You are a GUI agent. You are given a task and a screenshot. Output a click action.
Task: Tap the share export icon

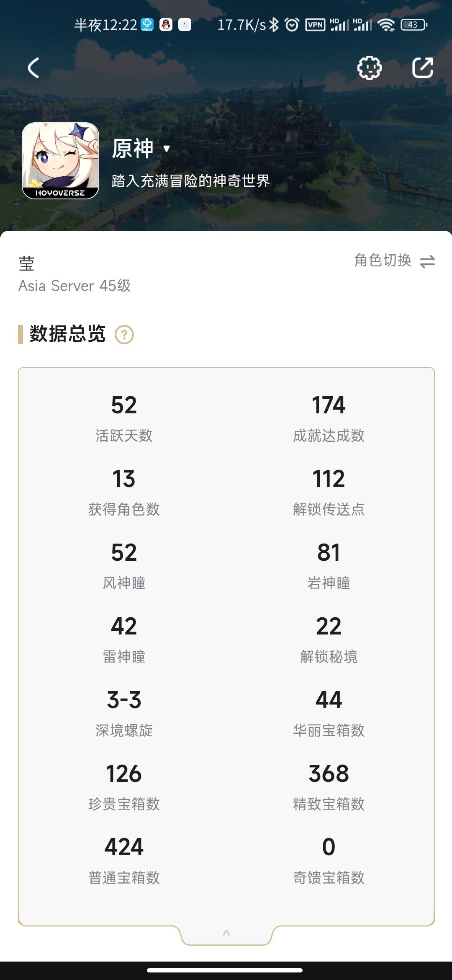point(423,68)
